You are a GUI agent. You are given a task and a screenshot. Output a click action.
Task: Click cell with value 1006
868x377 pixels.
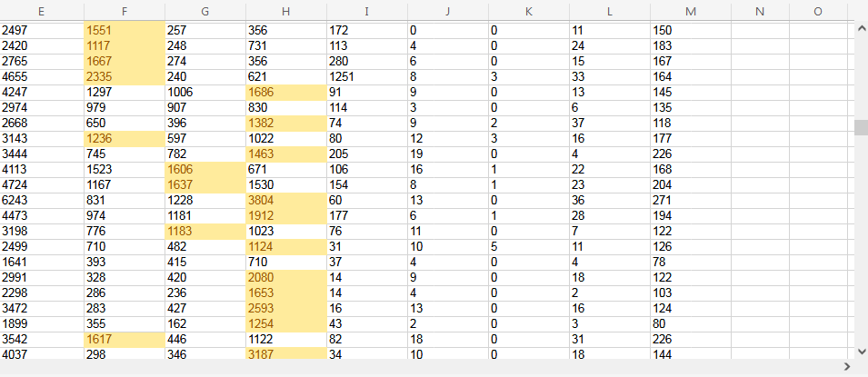205,93
